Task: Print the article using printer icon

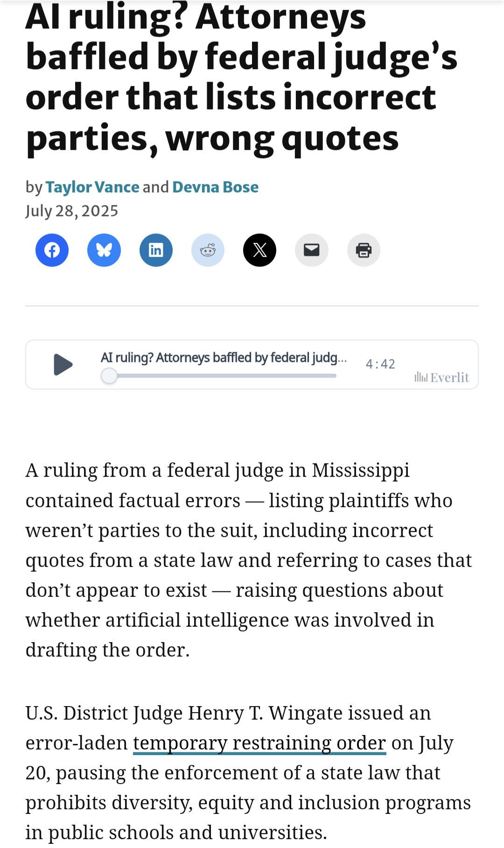Action: coord(364,250)
